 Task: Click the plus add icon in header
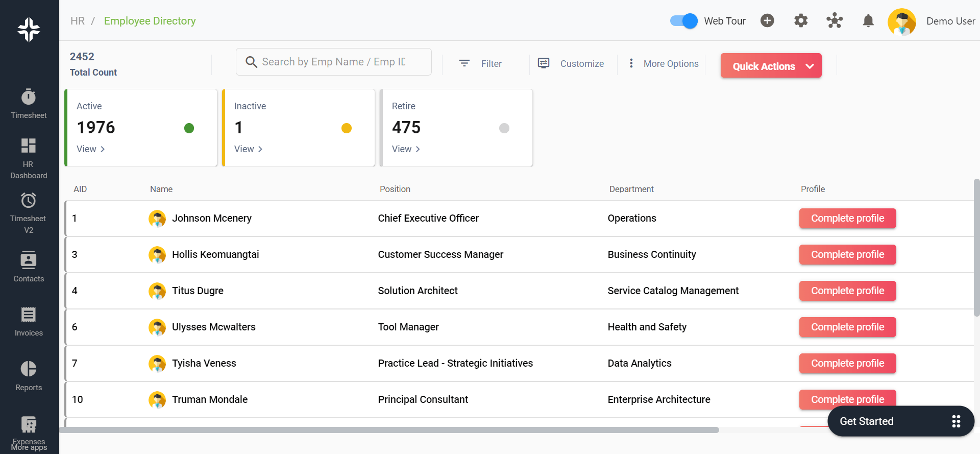(767, 20)
